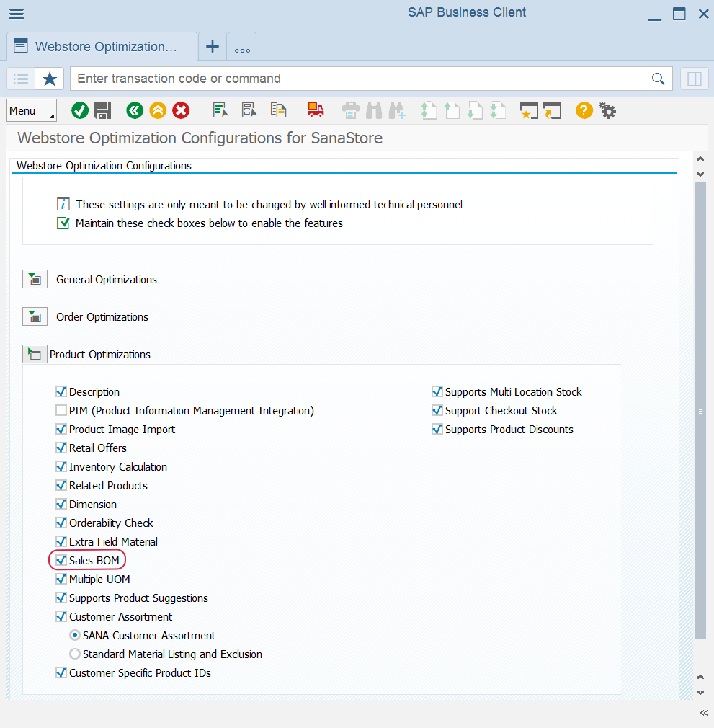Toggle Supports Product Suggestions checkbox
Image resolution: width=714 pixels, height=728 pixels.
(61, 598)
